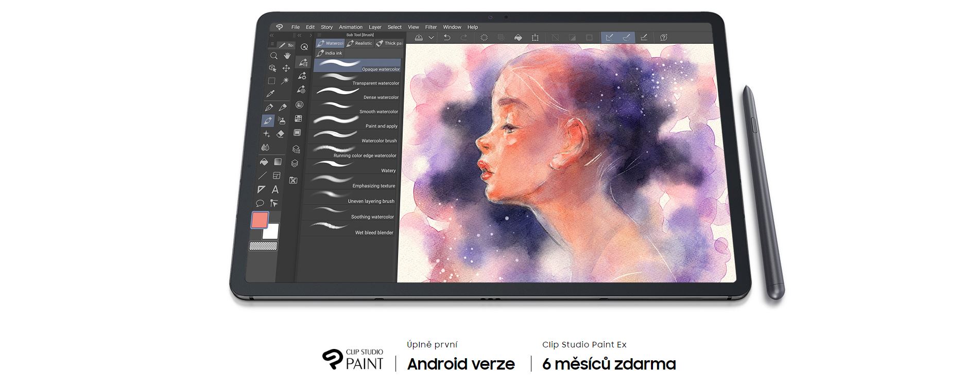Screen dimensions: 980x385
Task: Select the Zoom magnifier tool
Action: coord(273,56)
